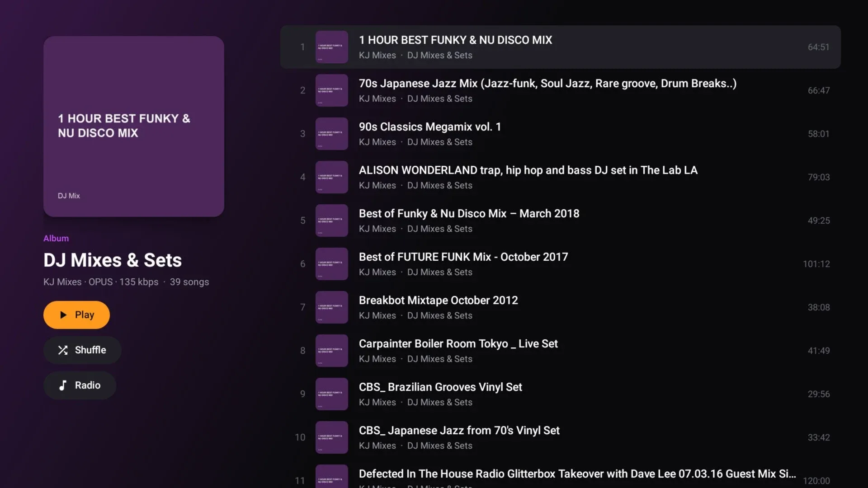Select CBS_ Japanese Jazz from 70's Vinyl Set
Viewport: 868px width, 488px height.
click(561, 437)
